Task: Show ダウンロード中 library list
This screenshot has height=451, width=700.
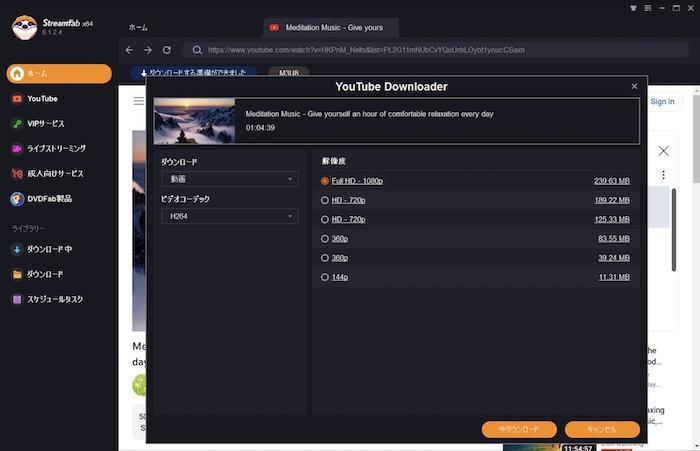Action: click(42, 249)
